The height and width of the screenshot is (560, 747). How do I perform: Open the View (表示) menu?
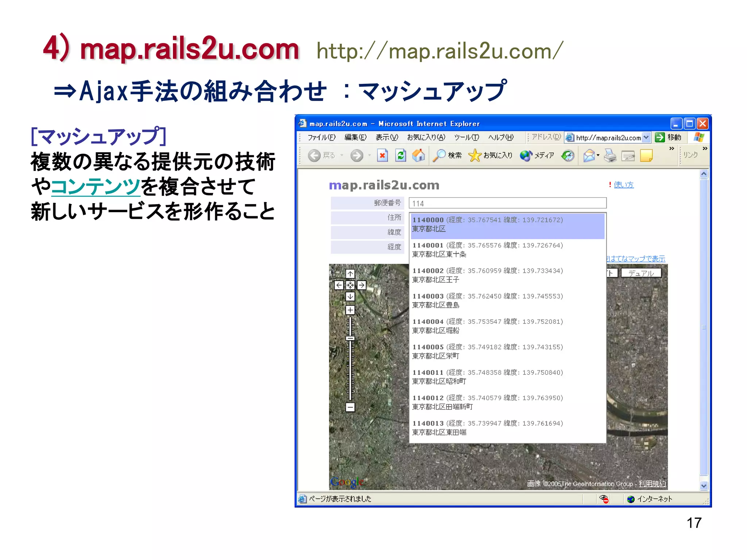387,137
